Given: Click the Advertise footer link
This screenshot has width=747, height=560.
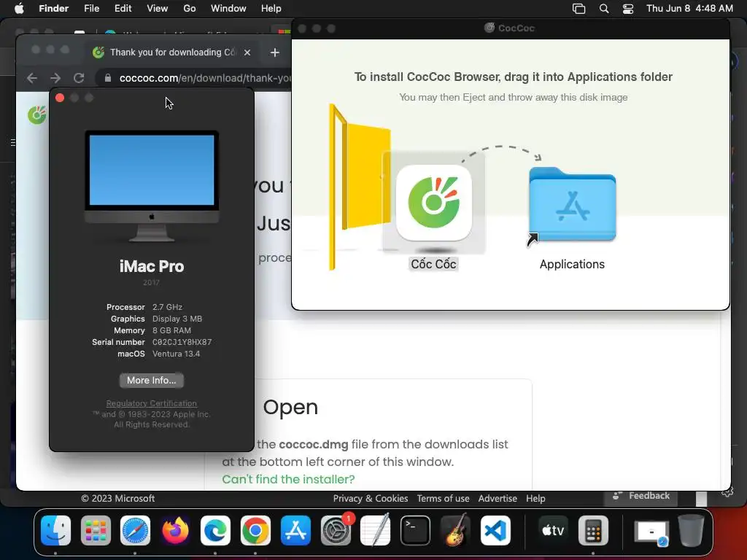Looking at the screenshot, I should pyautogui.click(x=498, y=498).
